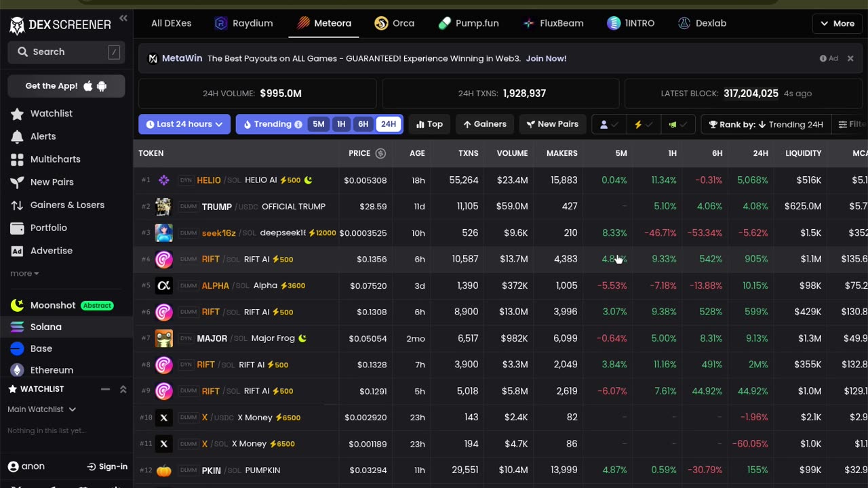The width and height of the screenshot is (868, 488).
Task: Toggle the green ads filter checkbox
Action: click(x=678, y=124)
